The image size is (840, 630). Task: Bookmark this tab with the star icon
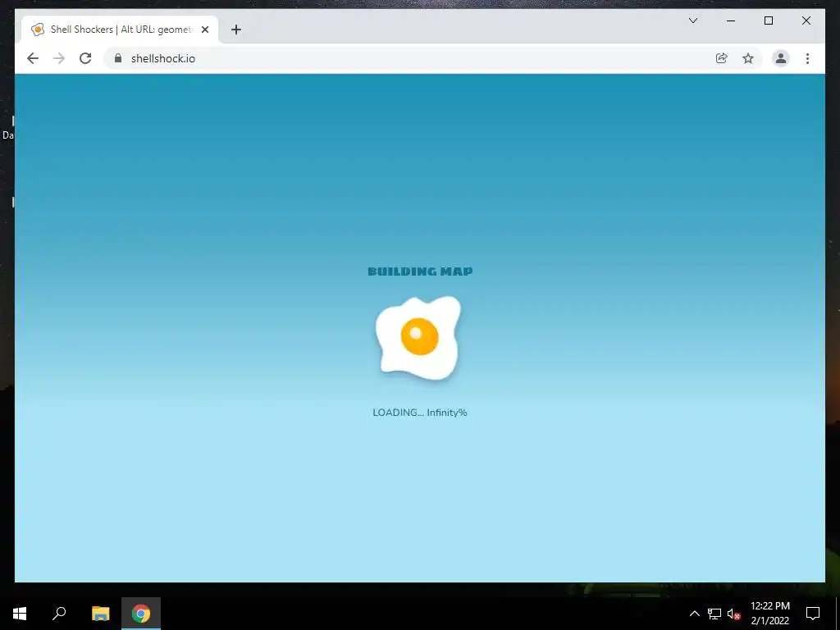[748, 58]
